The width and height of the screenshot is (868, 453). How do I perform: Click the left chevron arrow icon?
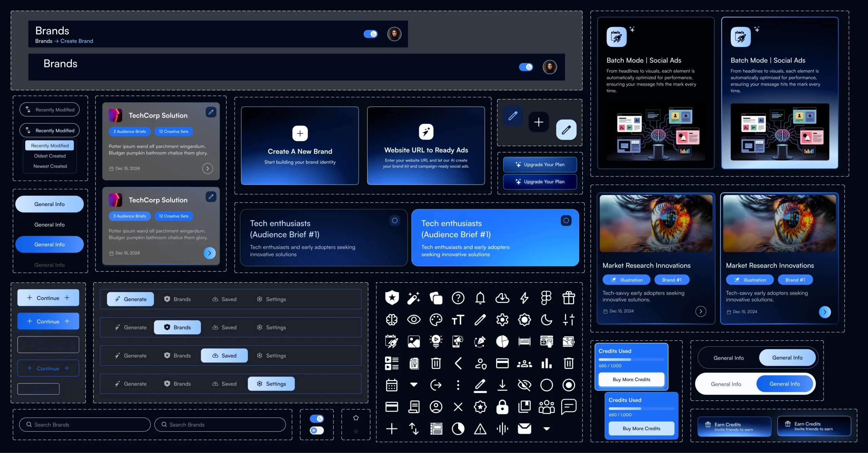pos(458,363)
